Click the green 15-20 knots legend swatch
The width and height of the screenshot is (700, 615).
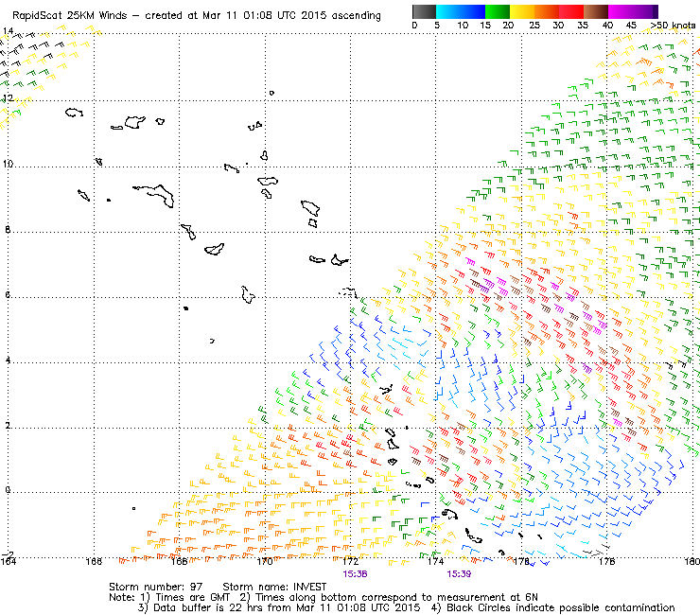coord(498,11)
